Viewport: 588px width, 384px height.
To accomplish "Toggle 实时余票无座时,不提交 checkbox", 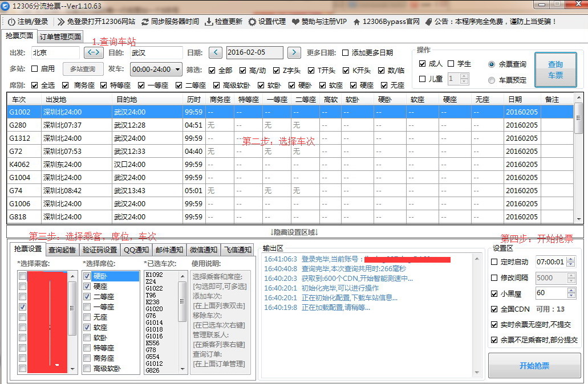I will click(494, 324).
